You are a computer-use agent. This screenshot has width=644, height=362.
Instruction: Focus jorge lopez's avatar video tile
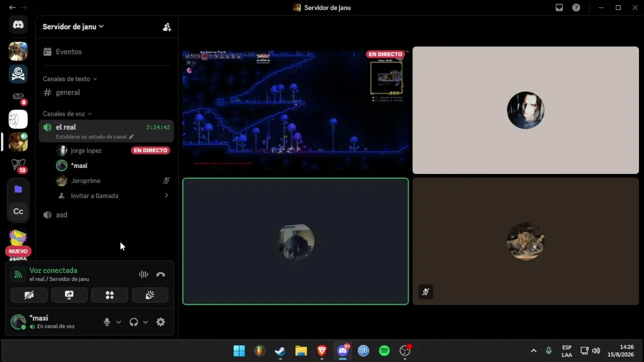point(526,110)
